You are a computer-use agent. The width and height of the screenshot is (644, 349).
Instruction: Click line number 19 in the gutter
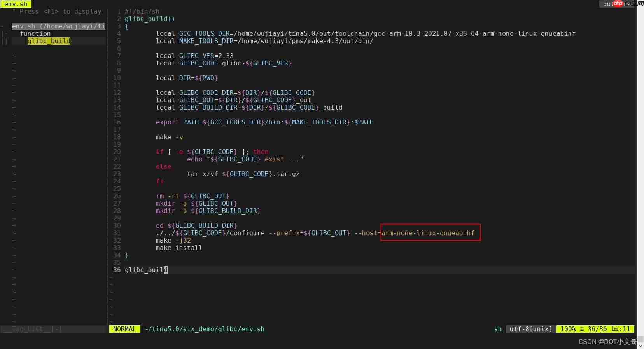point(117,144)
